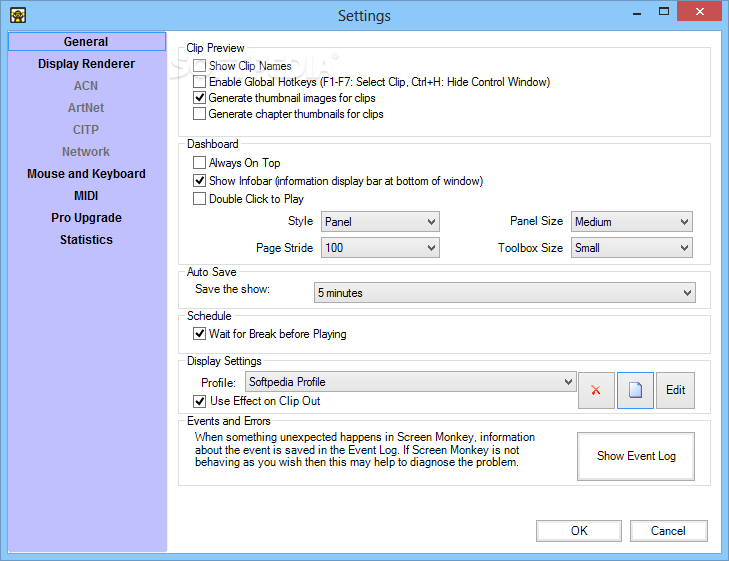Enable Global Hotkeys checkbox
729x561 pixels.
[x=199, y=82]
